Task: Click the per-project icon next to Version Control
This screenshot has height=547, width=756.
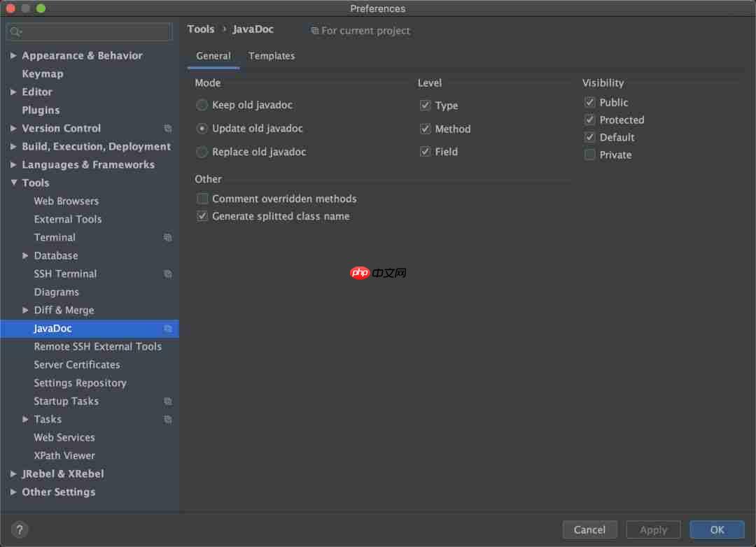Action: [168, 128]
